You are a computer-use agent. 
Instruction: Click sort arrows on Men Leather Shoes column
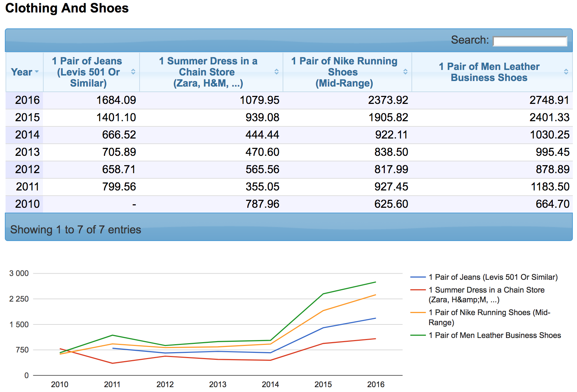point(566,72)
